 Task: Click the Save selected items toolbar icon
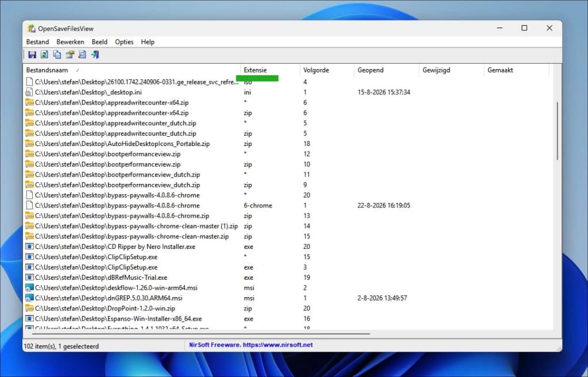click(x=32, y=55)
